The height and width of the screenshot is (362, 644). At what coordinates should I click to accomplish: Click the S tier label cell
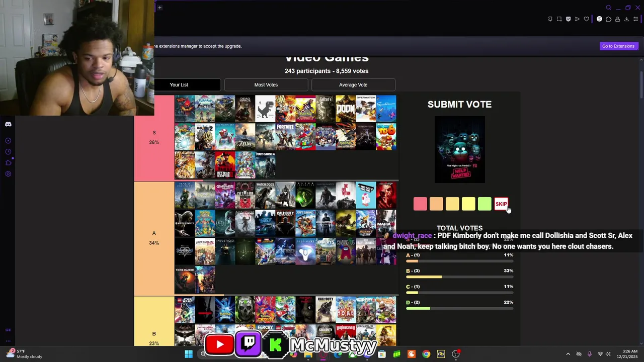(x=154, y=138)
